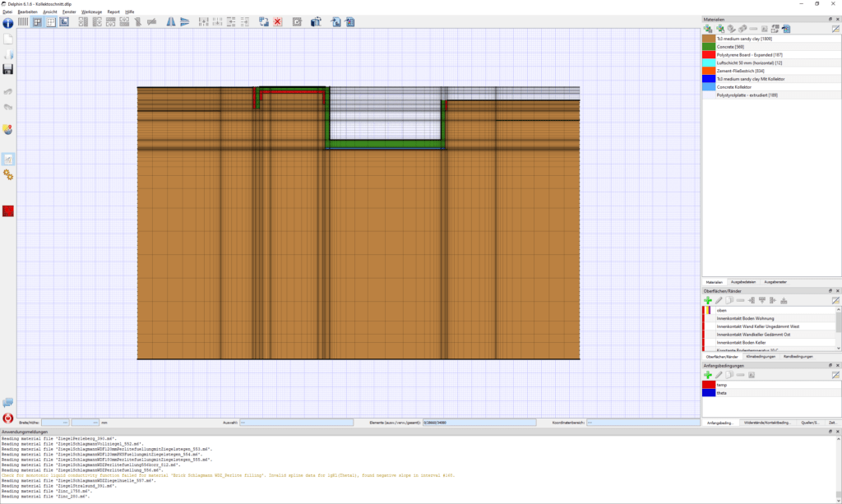Click the vertical lines grid icon in toolbar
This screenshot has height=504, width=842.
click(23, 22)
